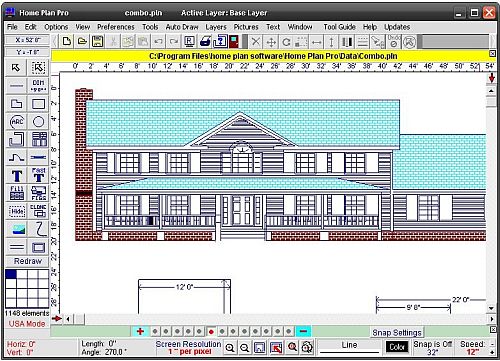Viewport: 500px width, 361px height.
Task: Toggle the Snap is Off setting
Action: pyautogui.click(x=433, y=348)
